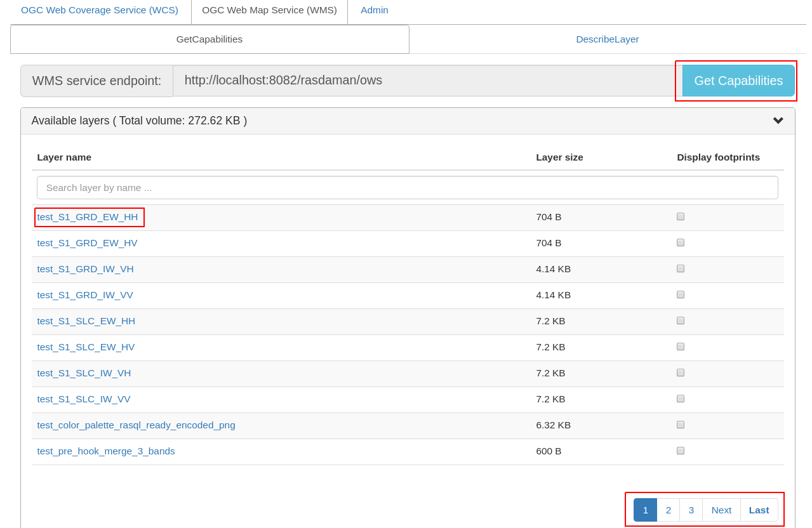The image size is (812, 528).
Task: Switch to the DescribeLayer tab
Action: click(607, 39)
